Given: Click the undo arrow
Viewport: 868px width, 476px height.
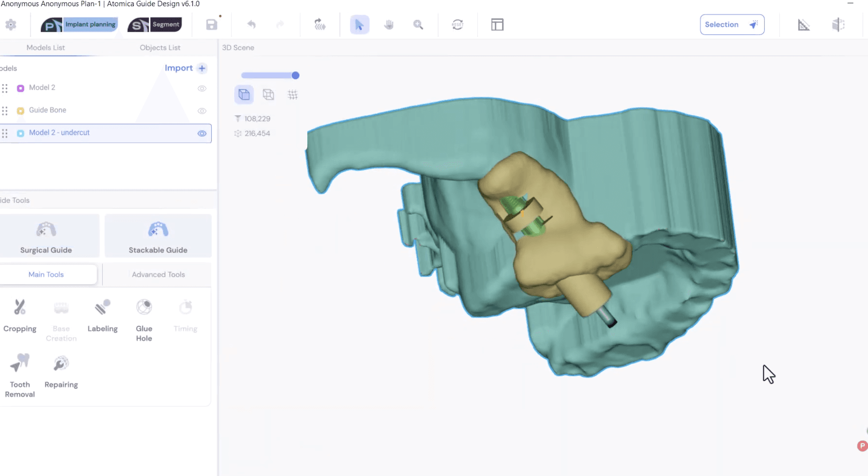Looking at the screenshot, I should click(x=251, y=25).
